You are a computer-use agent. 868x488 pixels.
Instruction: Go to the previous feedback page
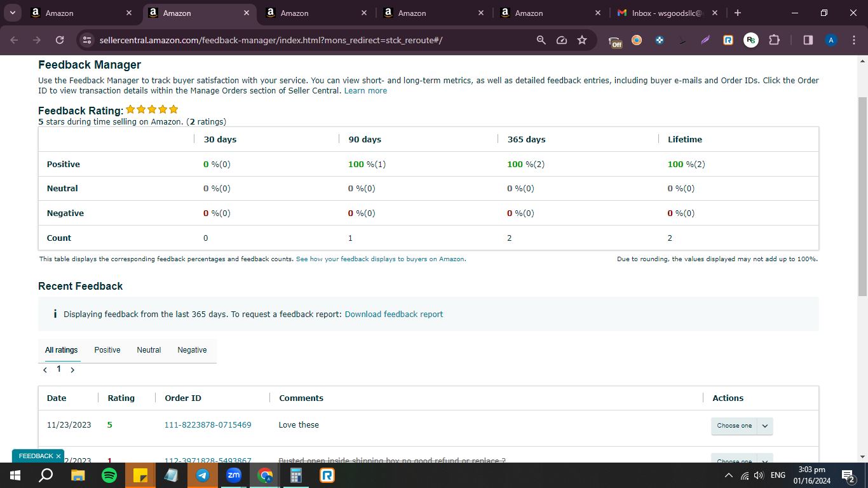tap(44, 370)
